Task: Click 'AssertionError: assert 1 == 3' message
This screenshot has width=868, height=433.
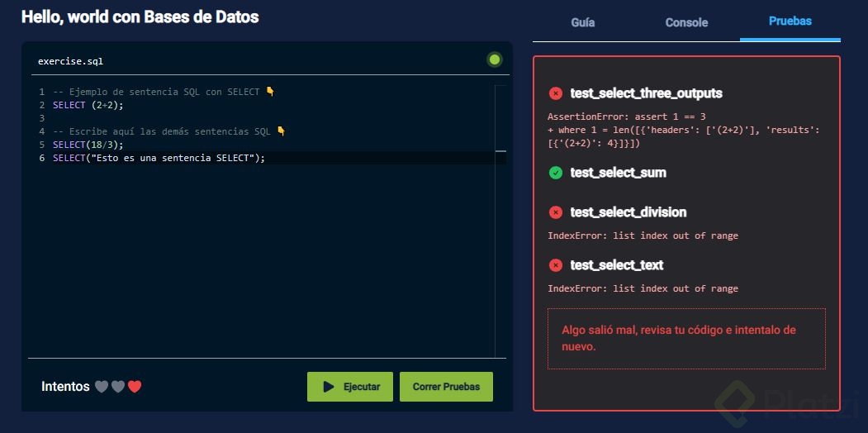Action: (x=626, y=117)
